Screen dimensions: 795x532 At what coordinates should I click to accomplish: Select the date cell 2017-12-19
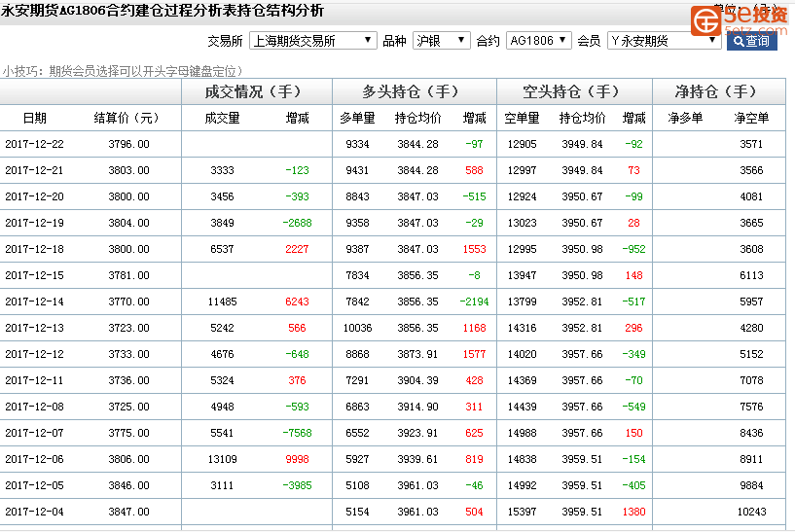coord(34,223)
